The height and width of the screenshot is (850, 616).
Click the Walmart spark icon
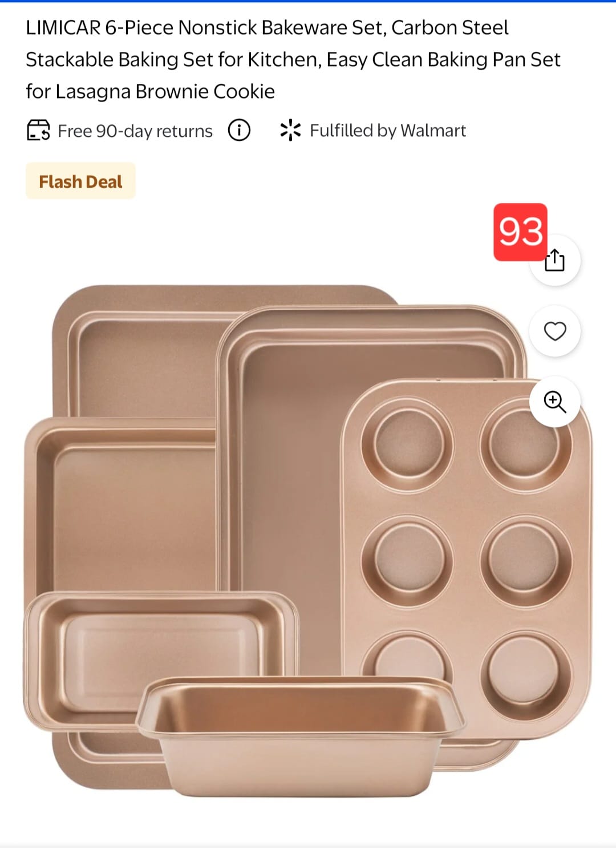click(290, 131)
